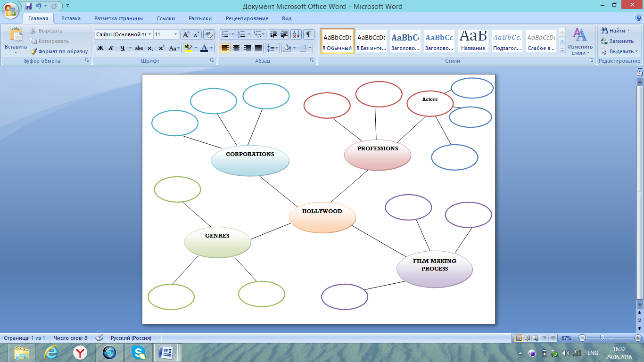Click the spell check icon in the status bar
The height and width of the screenshot is (362, 644).
point(99,338)
